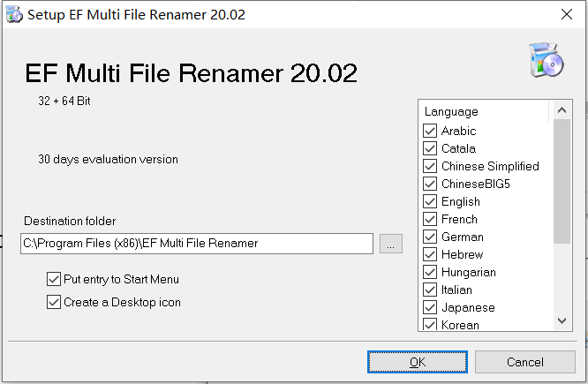Screen dimensions: 588x384
Task: Click the language list scroll up arrow
Action: (562, 110)
